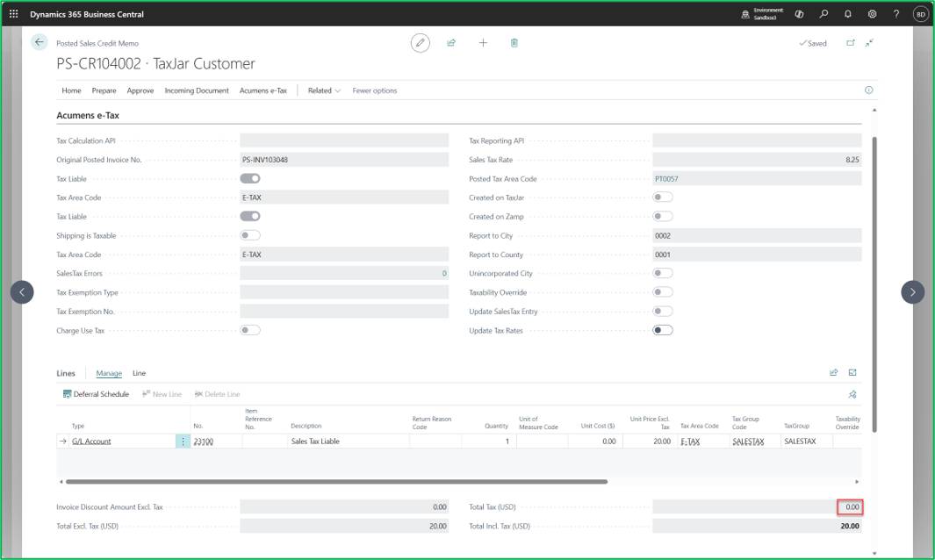935x560 pixels.
Task: Open the BD user account avatar
Action: tap(921, 14)
